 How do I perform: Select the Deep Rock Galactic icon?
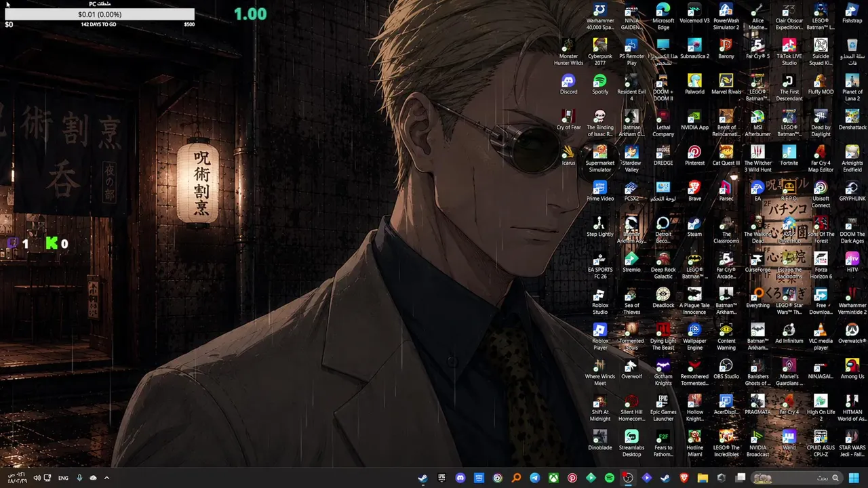click(663, 264)
